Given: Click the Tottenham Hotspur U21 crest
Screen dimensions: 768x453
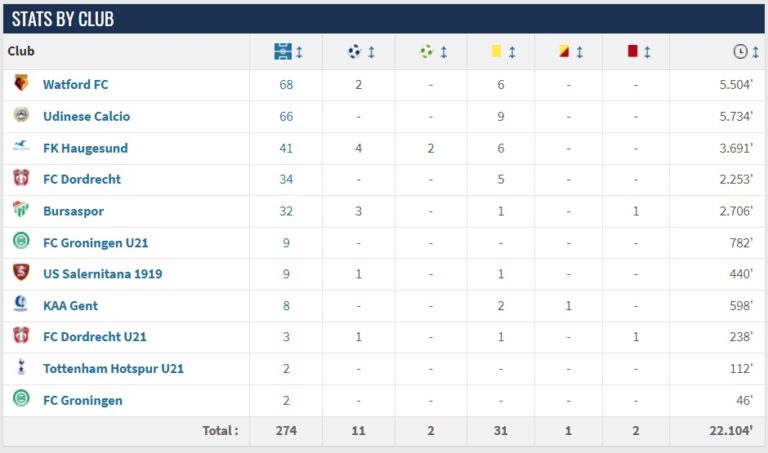Looking at the screenshot, I should coord(21,368).
